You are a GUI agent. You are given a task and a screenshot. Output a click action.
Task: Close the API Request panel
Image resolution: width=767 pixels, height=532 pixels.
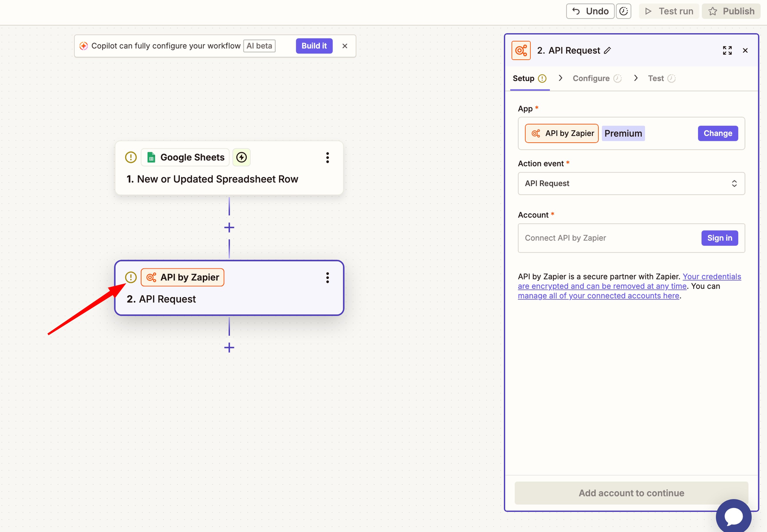click(x=745, y=50)
